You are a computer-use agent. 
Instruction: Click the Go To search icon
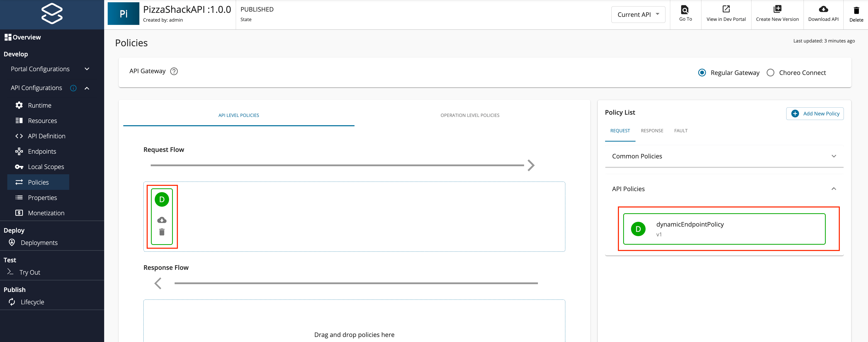pyautogui.click(x=685, y=10)
